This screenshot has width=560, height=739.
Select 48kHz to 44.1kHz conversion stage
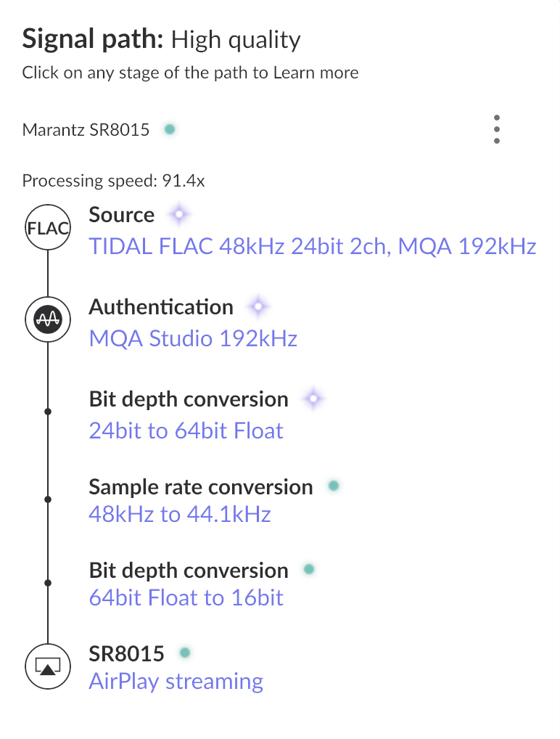click(x=179, y=515)
